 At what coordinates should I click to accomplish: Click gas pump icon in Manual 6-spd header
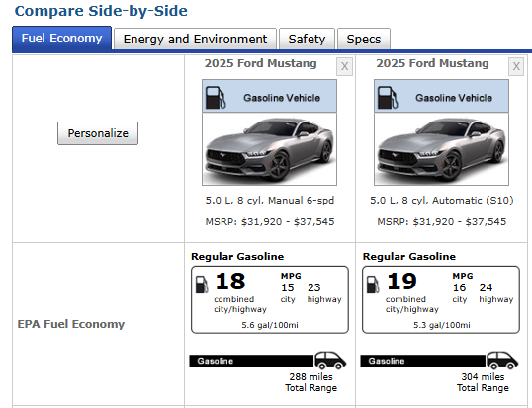[x=216, y=98]
